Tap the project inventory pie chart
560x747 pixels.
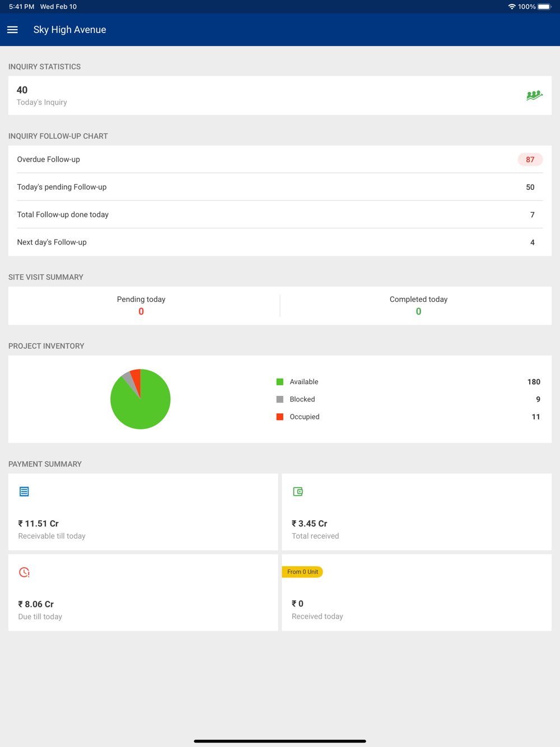tap(141, 399)
